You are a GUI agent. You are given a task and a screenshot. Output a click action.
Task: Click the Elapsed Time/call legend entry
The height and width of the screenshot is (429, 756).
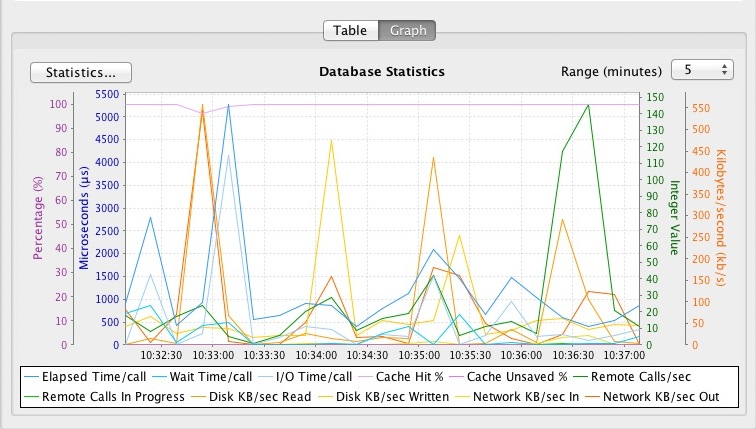[x=85, y=377]
